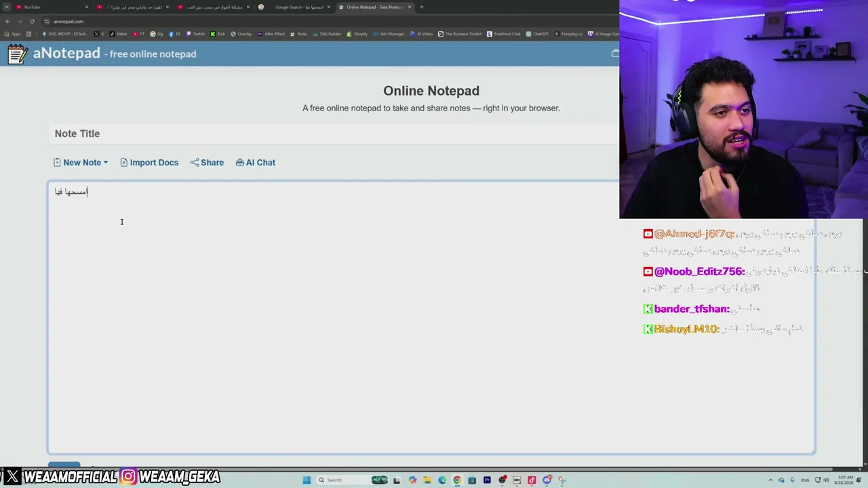Close the Online Notepad tab

click(x=410, y=7)
